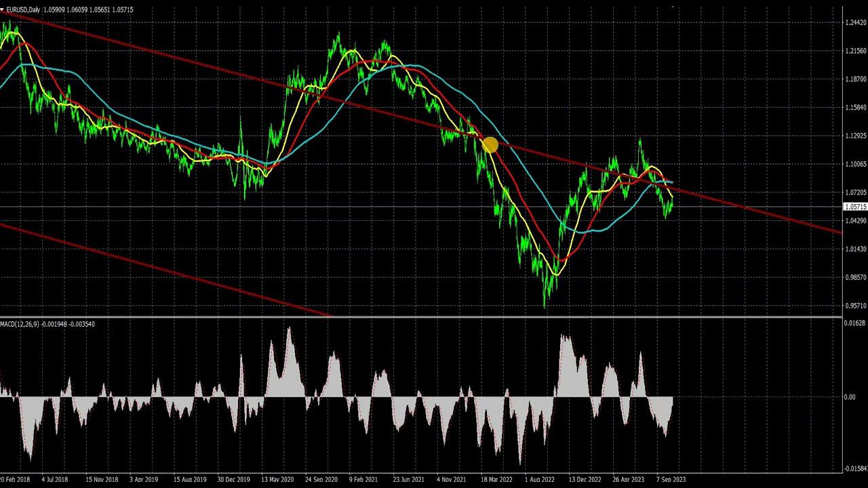868x488 pixels.
Task: Click price axis level 1.21560
Action: [856, 51]
